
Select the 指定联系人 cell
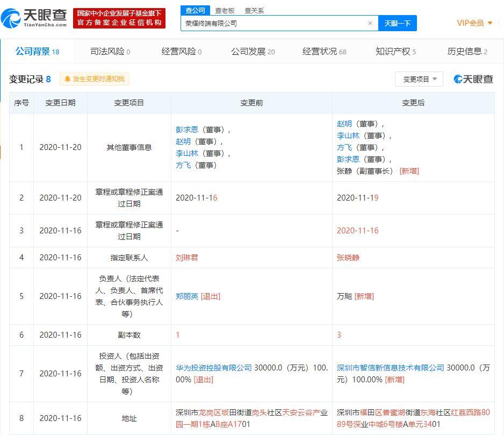pyautogui.click(x=129, y=258)
